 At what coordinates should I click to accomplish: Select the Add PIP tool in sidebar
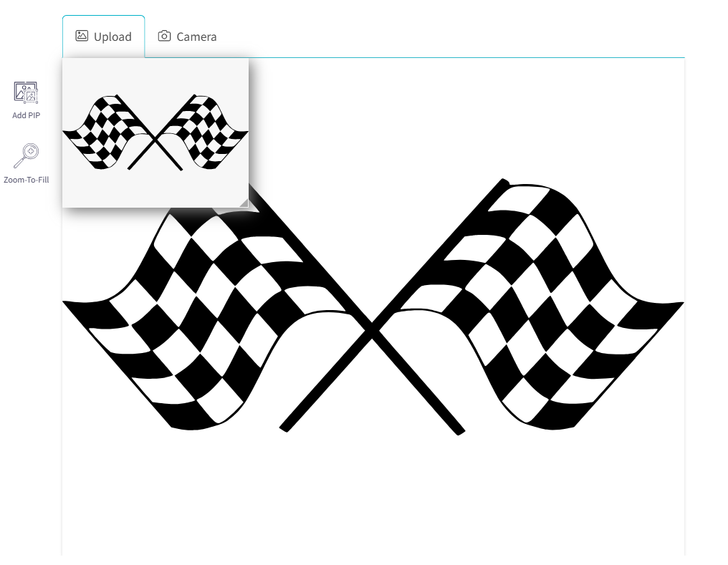pyautogui.click(x=26, y=99)
